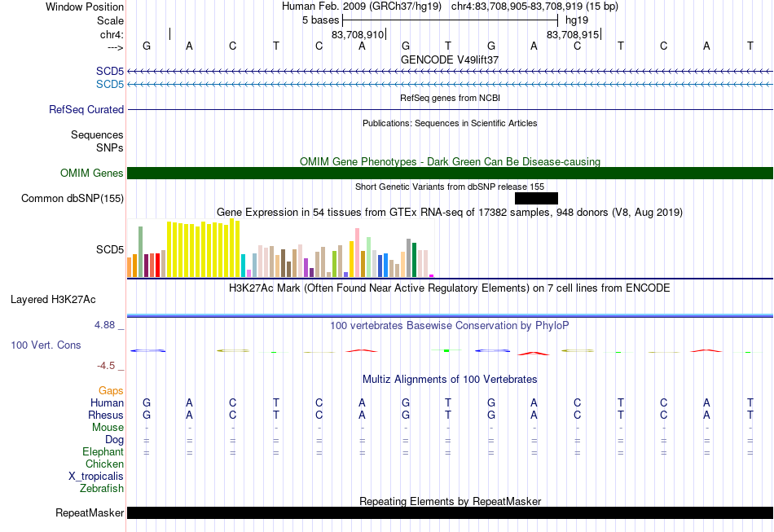Click the Scale ruler 5 bases bar
Image resolution: width=774 pixels, height=532 pixels.
pos(450,20)
